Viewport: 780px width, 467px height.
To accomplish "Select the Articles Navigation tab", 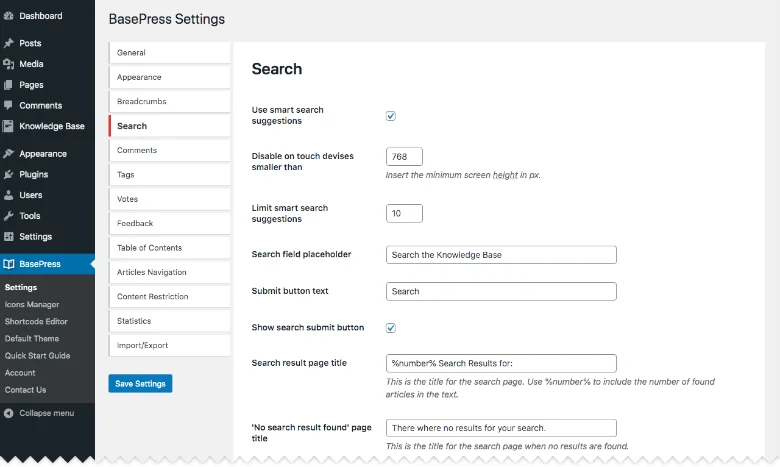I will (170, 272).
